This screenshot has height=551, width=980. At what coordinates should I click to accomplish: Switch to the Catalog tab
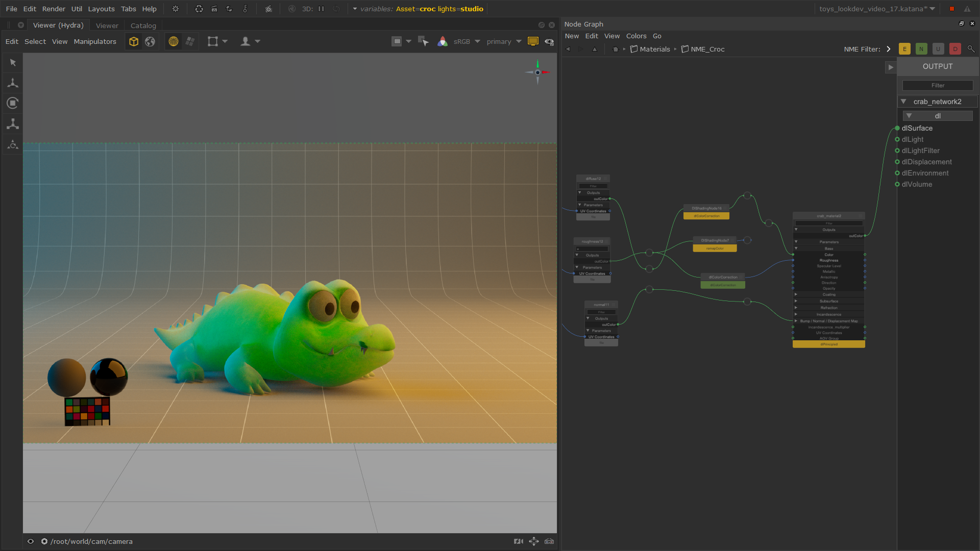(x=143, y=26)
